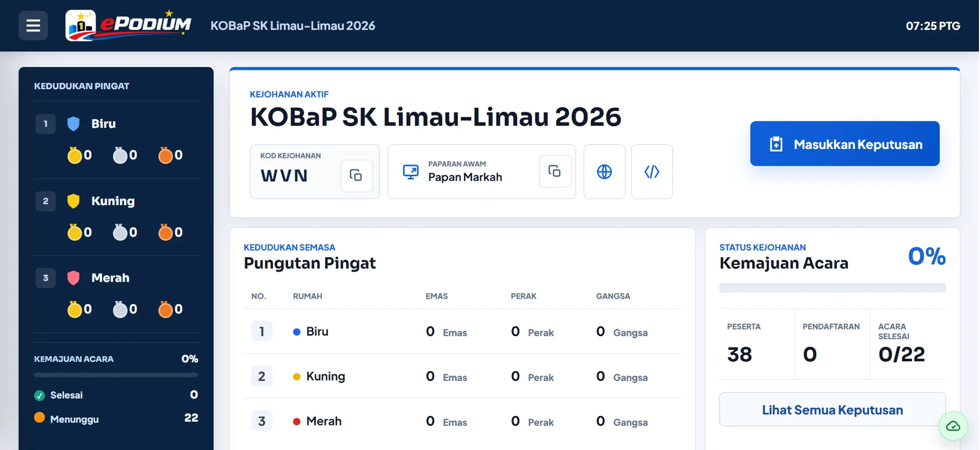Click Kuning's silver medal icon in sidebar

click(x=120, y=233)
